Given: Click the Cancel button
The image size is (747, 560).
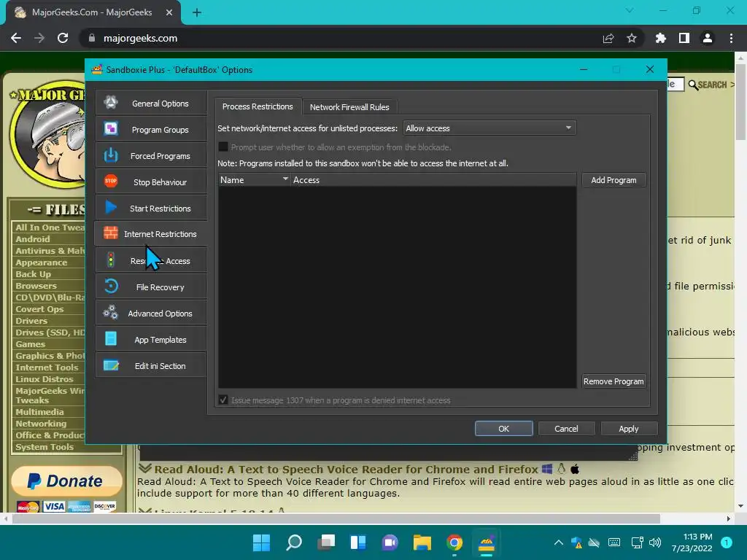Looking at the screenshot, I should [566, 429].
